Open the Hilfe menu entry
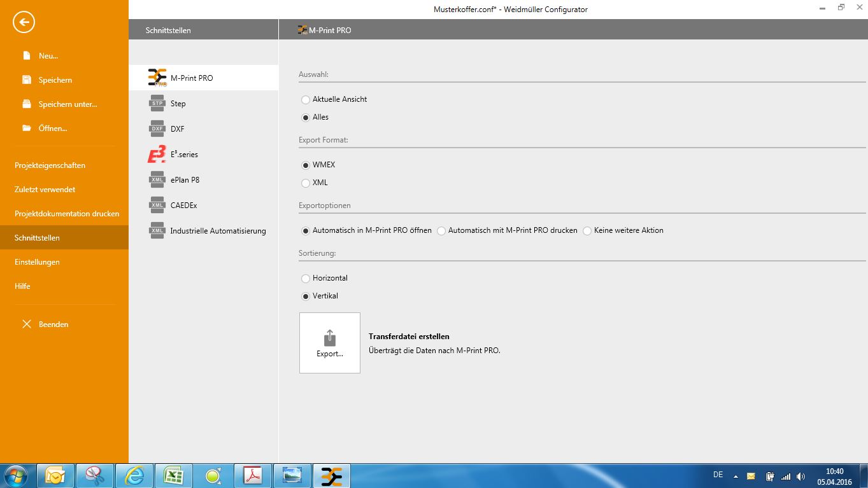 (x=22, y=286)
